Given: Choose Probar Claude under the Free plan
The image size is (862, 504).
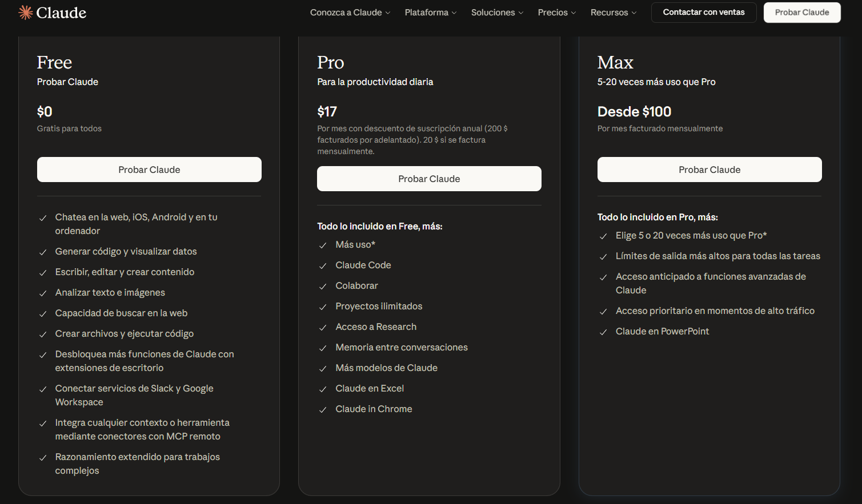Looking at the screenshot, I should point(149,170).
